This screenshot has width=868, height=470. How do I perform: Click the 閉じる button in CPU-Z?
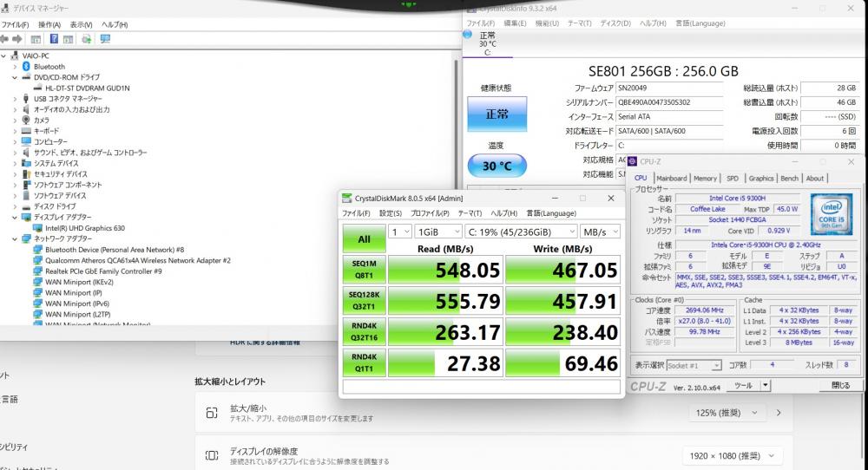(840, 385)
